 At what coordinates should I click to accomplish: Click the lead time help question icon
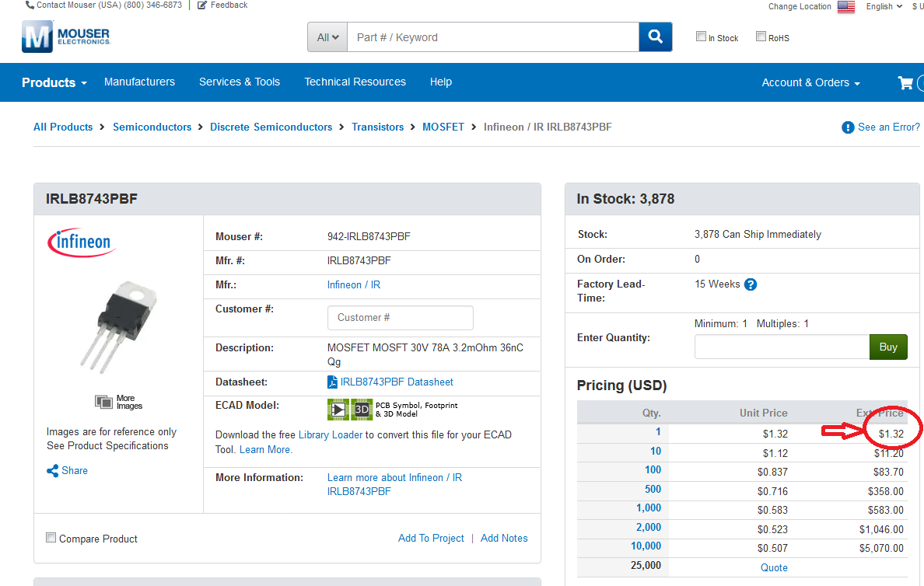click(750, 284)
